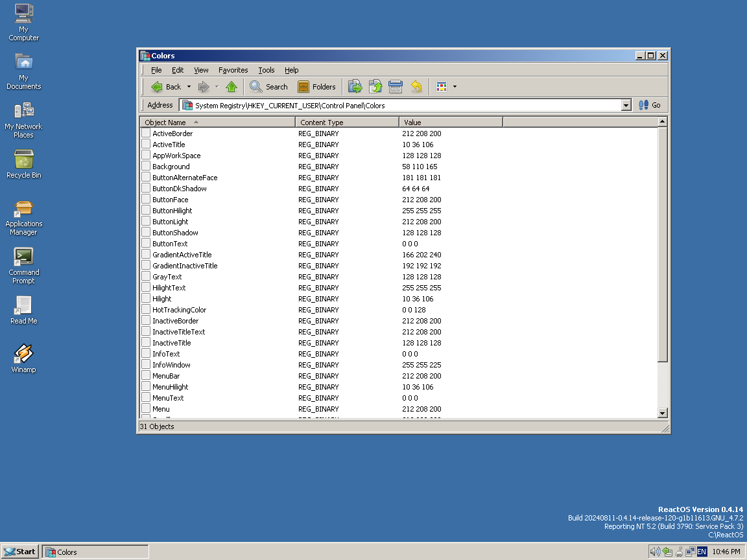The height and width of the screenshot is (560, 747).
Task: Select the ActiveTitle entry
Action: (x=169, y=145)
